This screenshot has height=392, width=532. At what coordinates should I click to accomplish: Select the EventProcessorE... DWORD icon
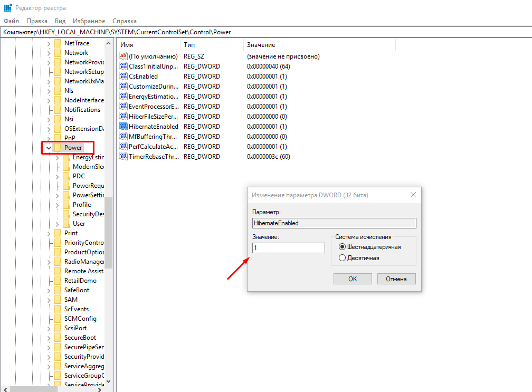123,106
